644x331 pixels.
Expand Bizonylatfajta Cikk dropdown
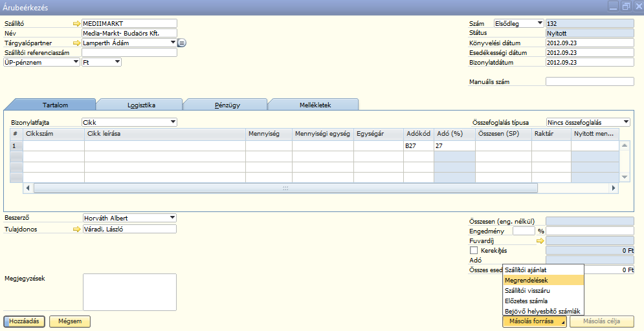tap(173, 122)
